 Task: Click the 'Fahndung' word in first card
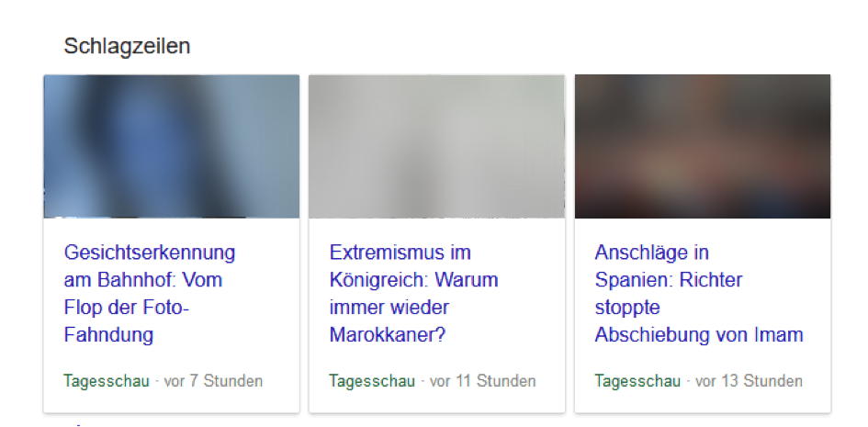108,334
